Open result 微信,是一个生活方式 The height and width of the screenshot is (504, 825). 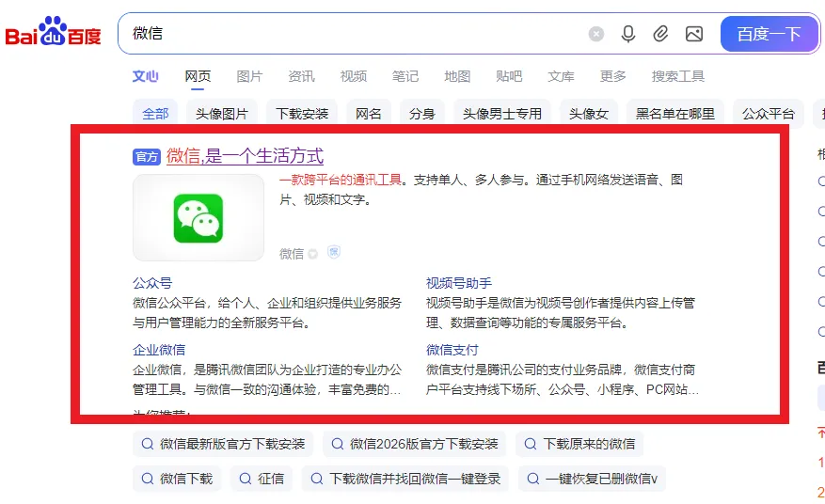click(x=245, y=156)
